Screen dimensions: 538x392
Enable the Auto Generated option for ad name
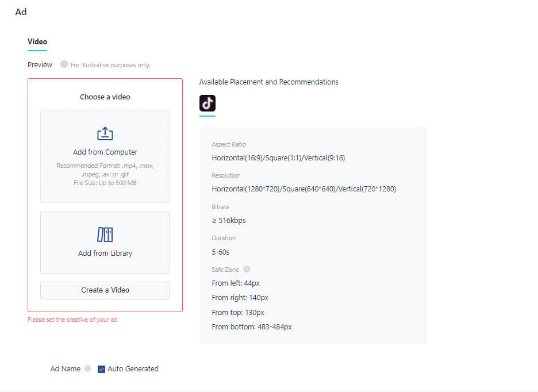[x=101, y=368]
